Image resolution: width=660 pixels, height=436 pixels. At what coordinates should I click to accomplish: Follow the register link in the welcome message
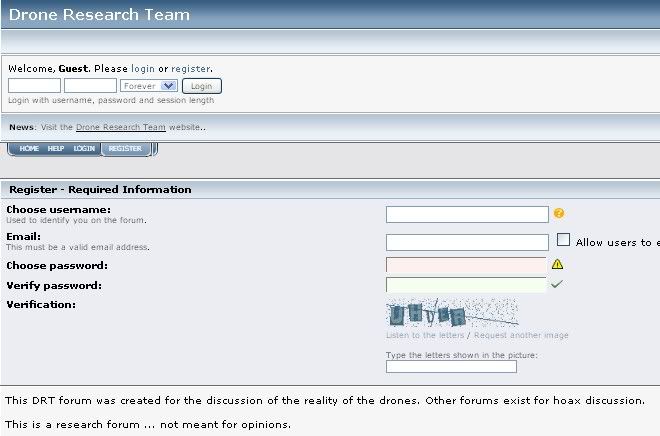(x=191, y=69)
